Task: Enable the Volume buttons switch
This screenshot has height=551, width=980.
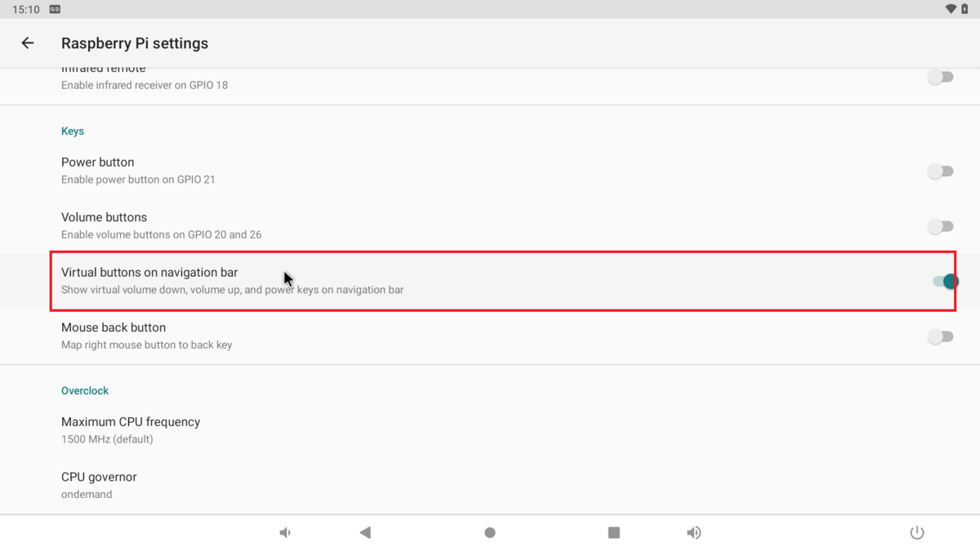Action: point(941,226)
